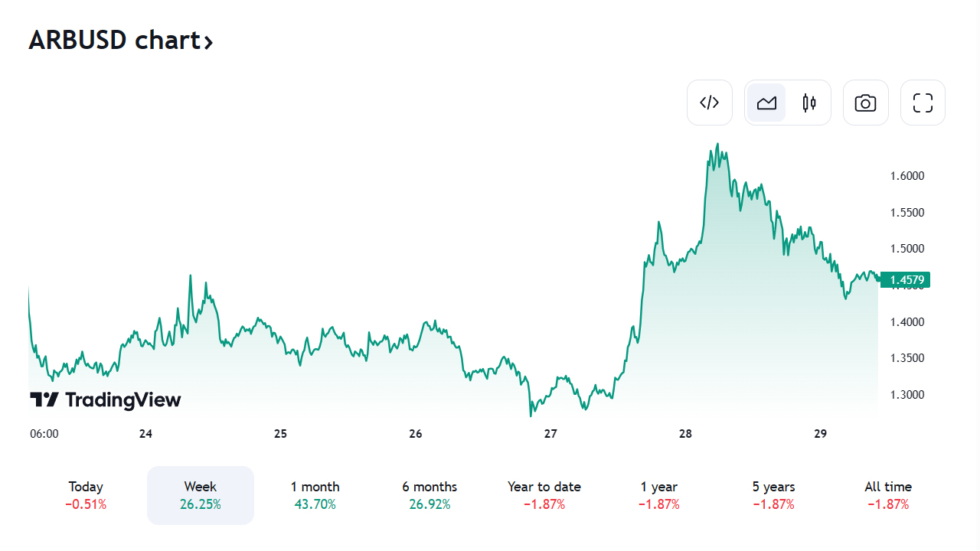The image size is (980, 551).
Task: Open chart in fullscreen mode
Action: (923, 103)
